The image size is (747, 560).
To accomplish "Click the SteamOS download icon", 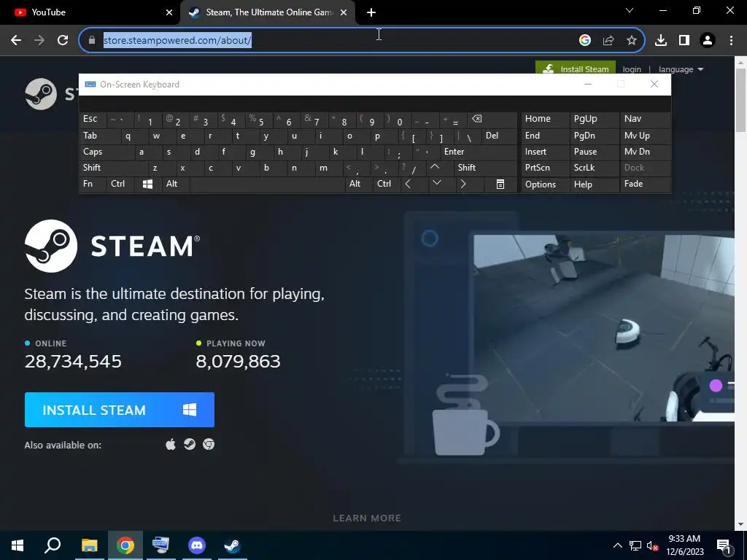I will point(190,444).
